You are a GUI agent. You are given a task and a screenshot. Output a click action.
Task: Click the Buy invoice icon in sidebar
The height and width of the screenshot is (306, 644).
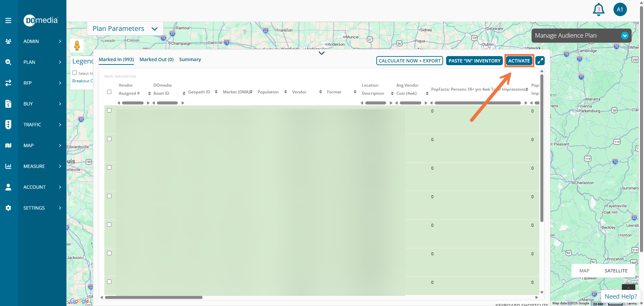[x=8, y=104]
